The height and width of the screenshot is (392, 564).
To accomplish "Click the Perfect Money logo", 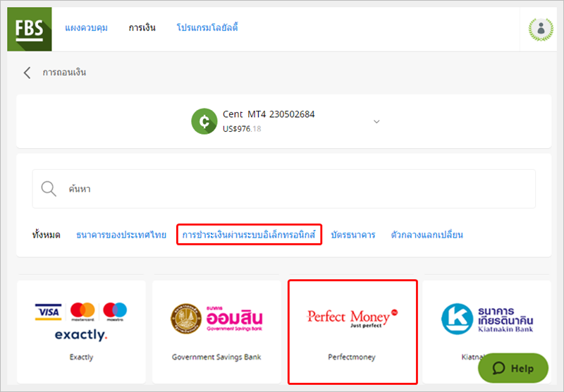I will pyautogui.click(x=352, y=318).
